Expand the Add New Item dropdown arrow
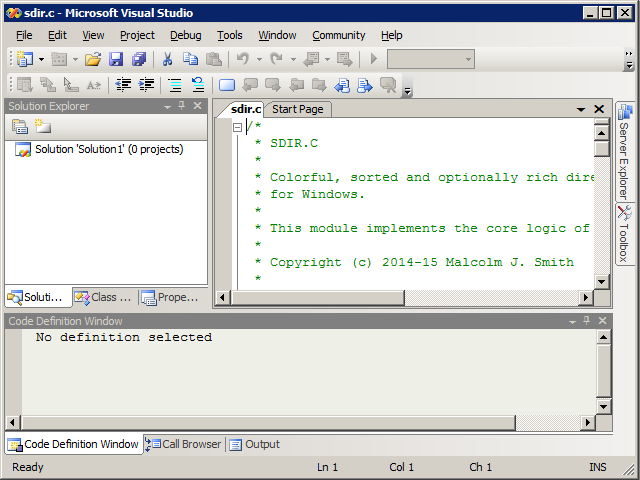Viewport: 640px width, 480px height. click(75, 60)
